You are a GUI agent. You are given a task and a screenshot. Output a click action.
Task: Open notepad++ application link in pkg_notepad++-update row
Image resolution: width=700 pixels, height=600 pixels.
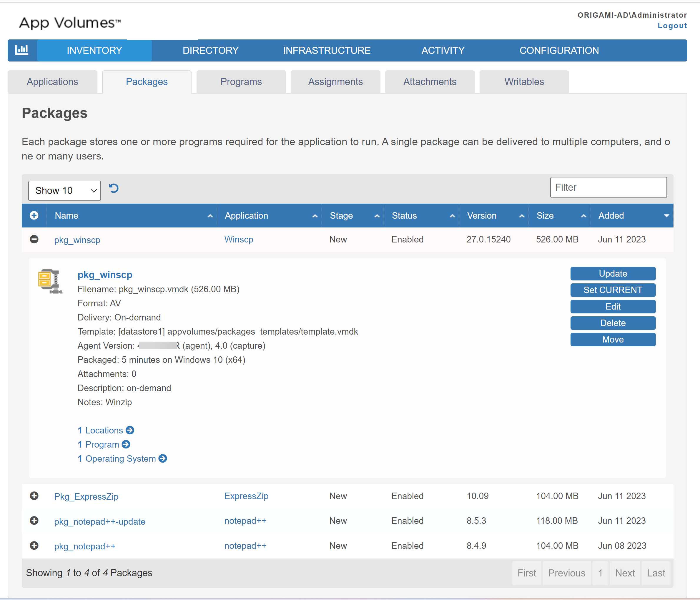point(245,521)
